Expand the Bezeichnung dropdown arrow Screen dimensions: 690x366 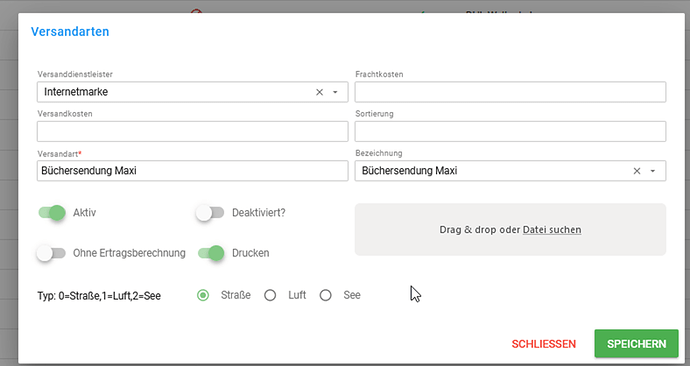click(653, 171)
